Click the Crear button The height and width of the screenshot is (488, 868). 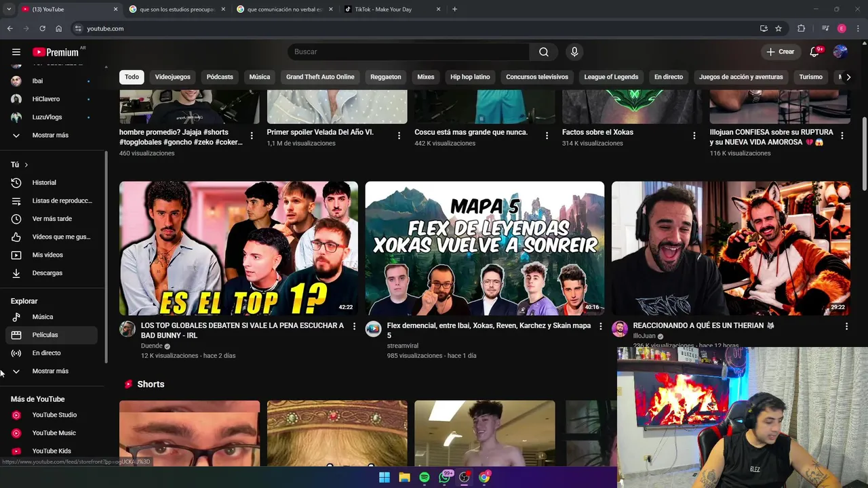(781, 52)
